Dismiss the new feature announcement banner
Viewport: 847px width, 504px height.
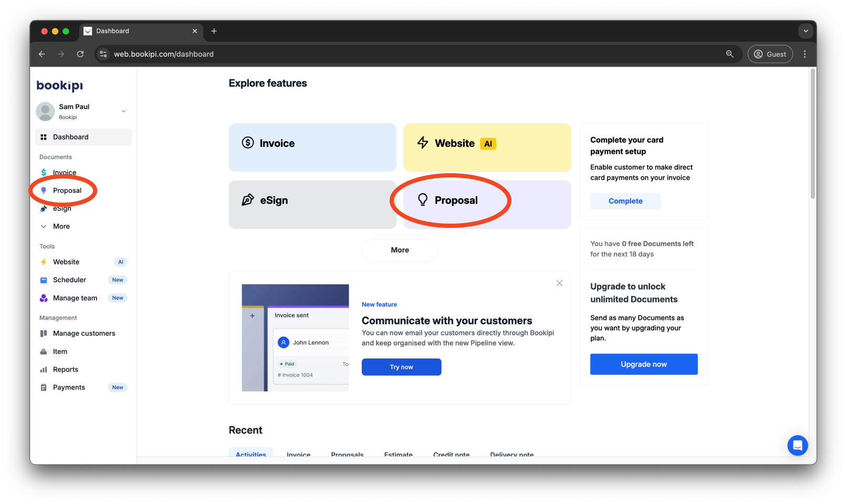click(559, 283)
